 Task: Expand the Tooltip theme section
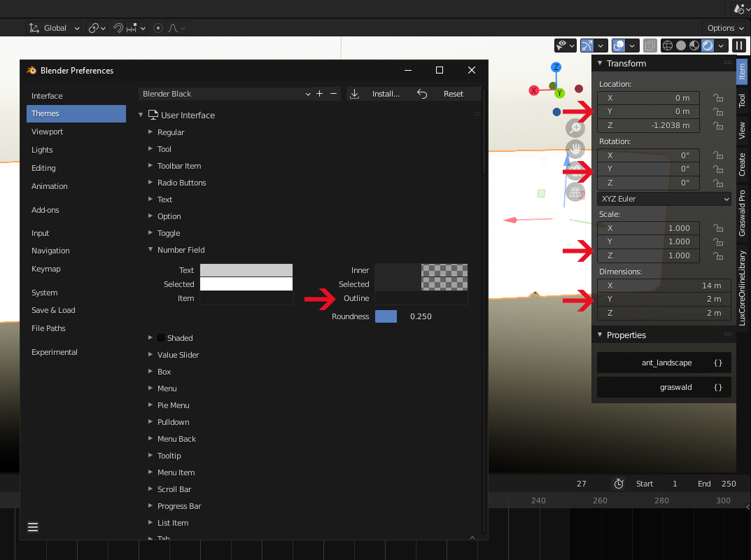[150, 455]
